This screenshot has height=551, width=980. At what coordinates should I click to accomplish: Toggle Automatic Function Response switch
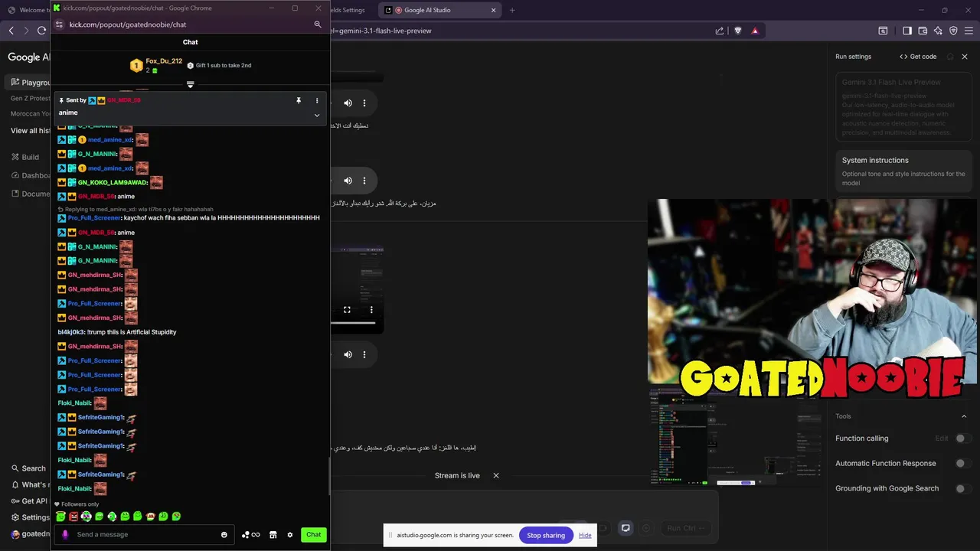[x=963, y=464]
